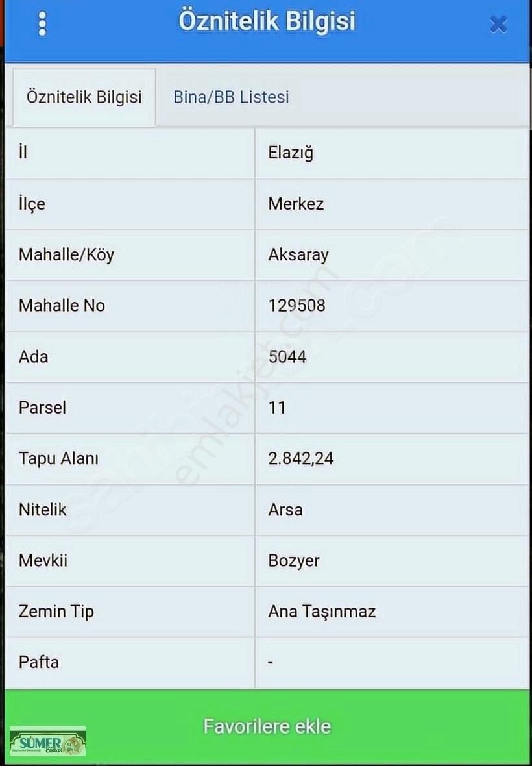This screenshot has width=532, height=766.
Task: Open the three-dot options menu
Action: tap(42, 24)
